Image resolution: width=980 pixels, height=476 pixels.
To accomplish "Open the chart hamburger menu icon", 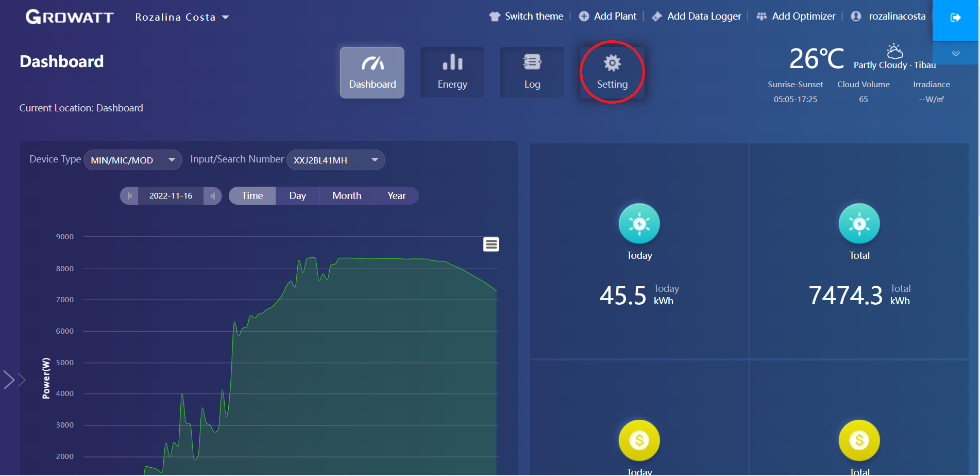I will [491, 244].
